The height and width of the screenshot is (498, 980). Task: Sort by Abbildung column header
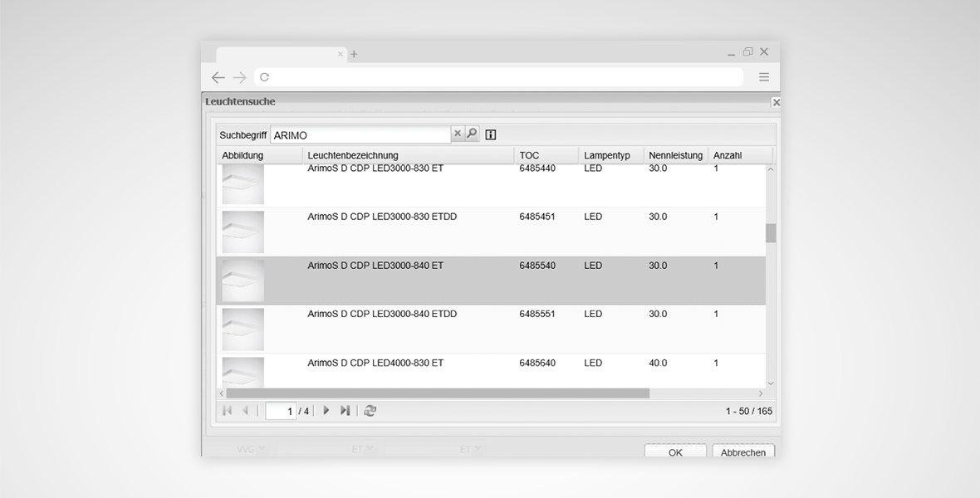coord(259,155)
